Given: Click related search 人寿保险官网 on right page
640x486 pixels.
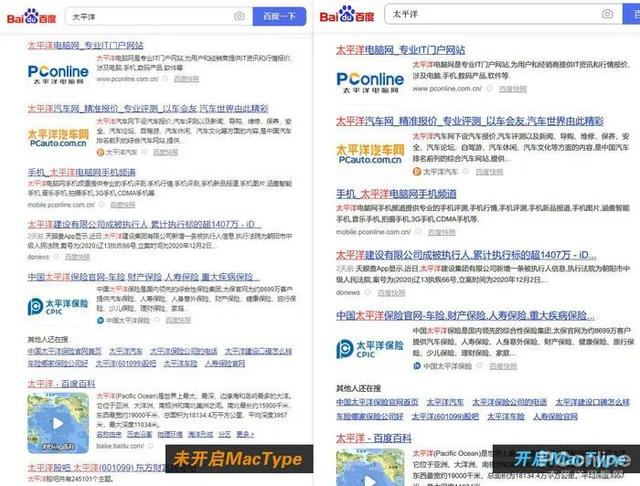Looking at the screenshot, I should coord(555,416).
